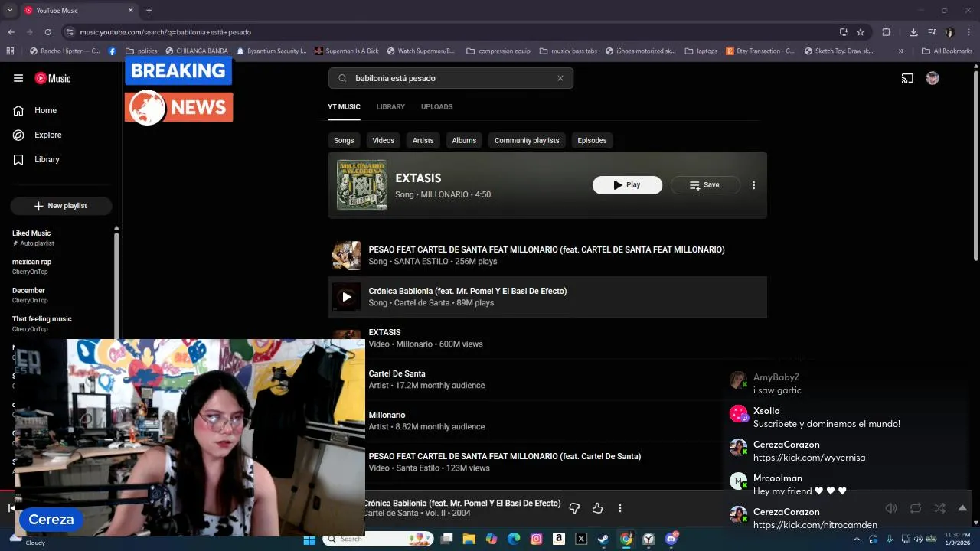This screenshot has height=551, width=980.
Task: Open more options for EXTASIS top result
Action: click(x=753, y=185)
